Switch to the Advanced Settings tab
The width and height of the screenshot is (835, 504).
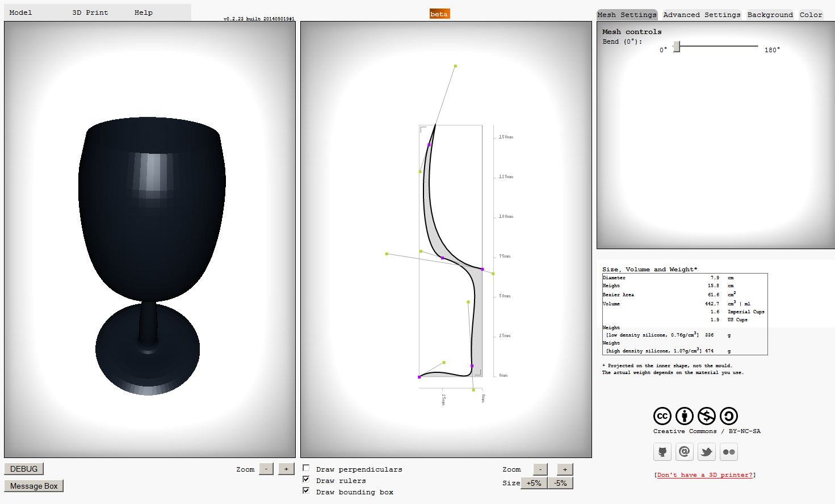pyautogui.click(x=702, y=15)
